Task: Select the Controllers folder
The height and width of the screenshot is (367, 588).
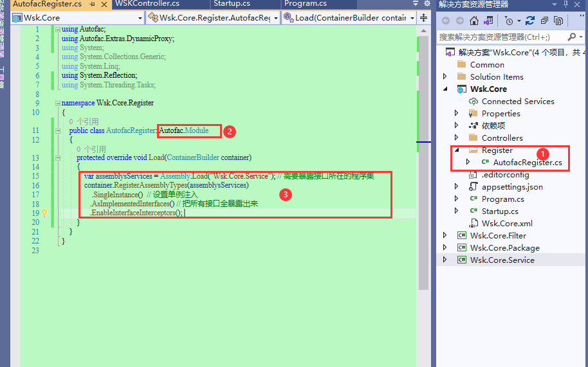Action: 502,138
